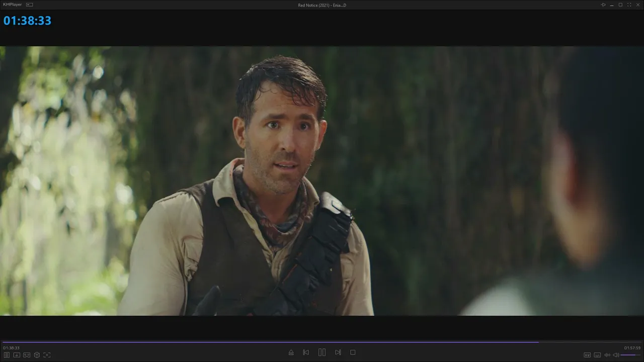Image resolution: width=644 pixels, height=362 pixels.
Task: Toggle fullscreen mode from the title bar
Action: pyautogui.click(x=629, y=5)
